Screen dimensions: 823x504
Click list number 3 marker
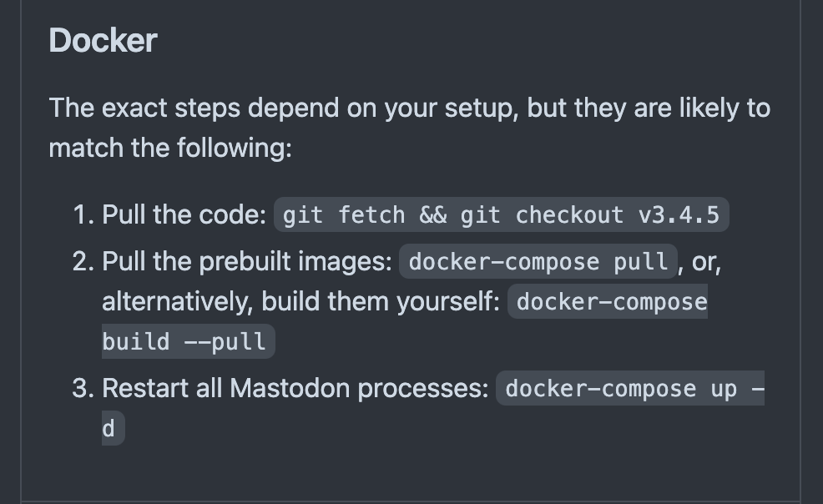83,388
